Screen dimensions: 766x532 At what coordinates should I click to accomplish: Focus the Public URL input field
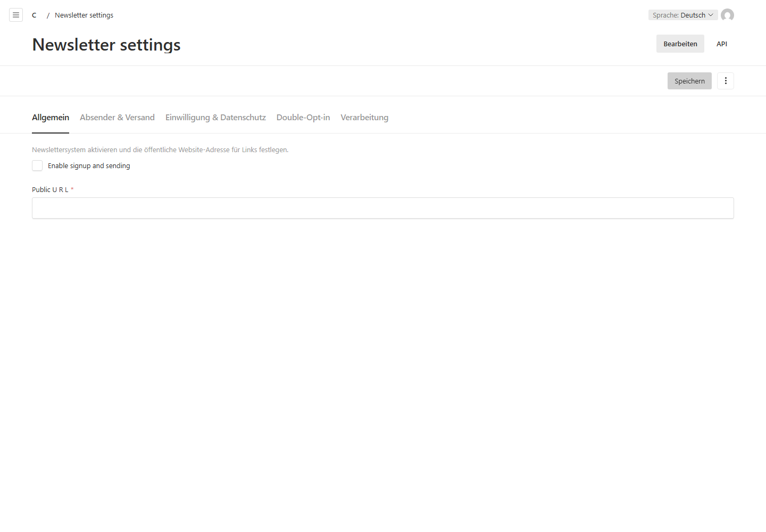[x=383, y=208]
